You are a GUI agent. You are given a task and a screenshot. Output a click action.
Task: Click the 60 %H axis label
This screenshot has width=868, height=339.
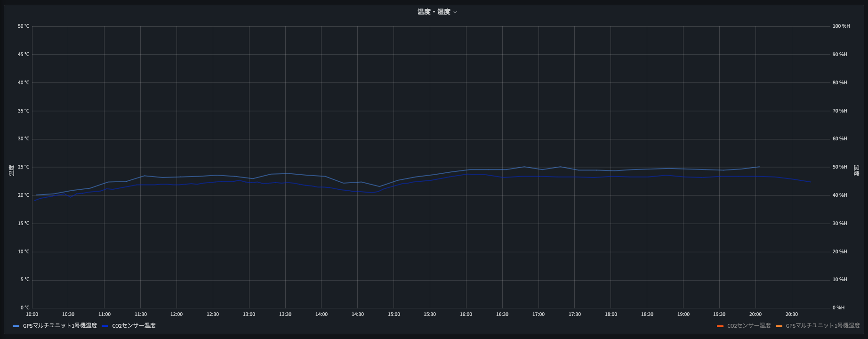pyautogui.click(x=840, y=139)
